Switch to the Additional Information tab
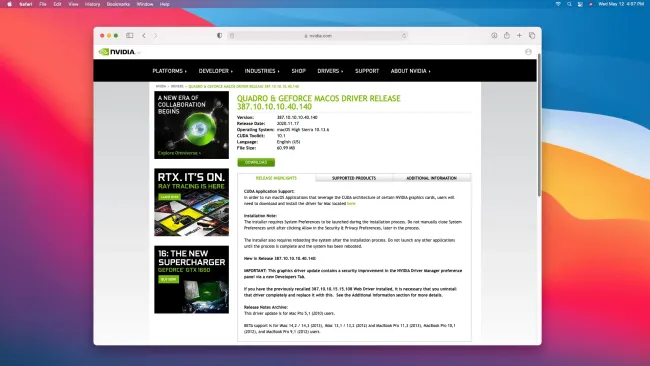 (432, 178)
